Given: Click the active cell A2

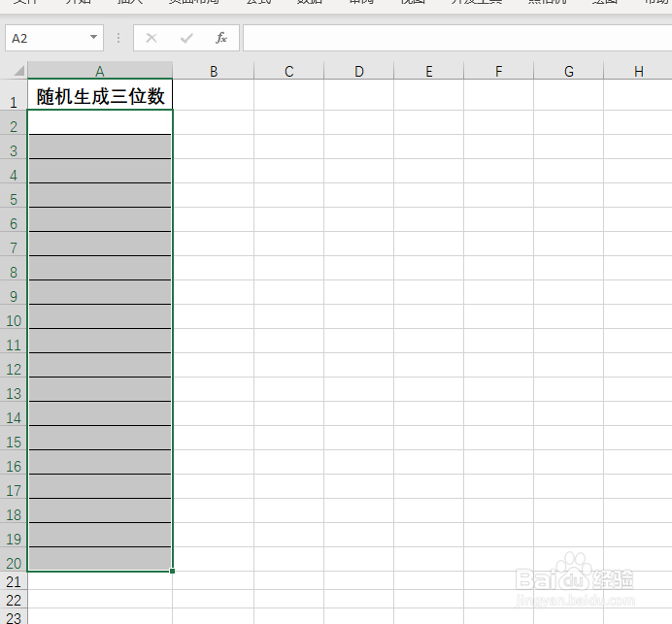Looking at the screenshot, I should pos(100,122).
